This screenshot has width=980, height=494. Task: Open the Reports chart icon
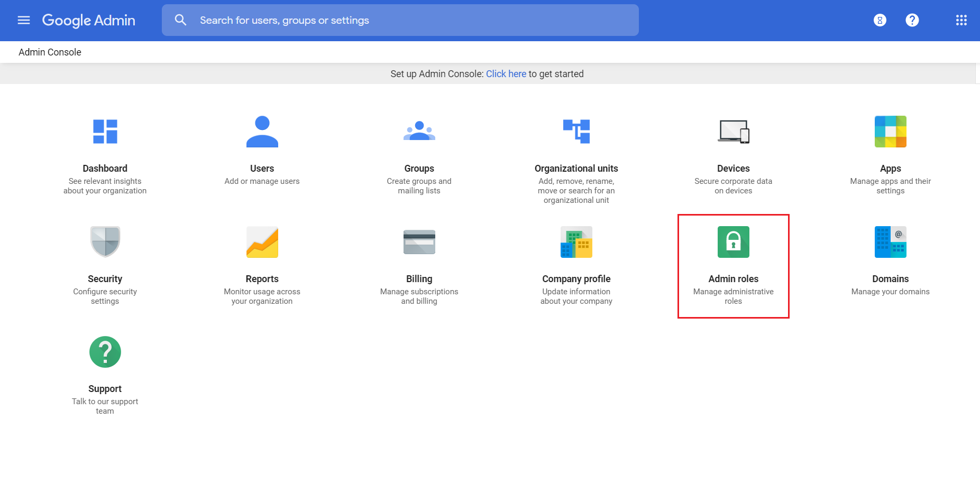click(x=262, y=242)
